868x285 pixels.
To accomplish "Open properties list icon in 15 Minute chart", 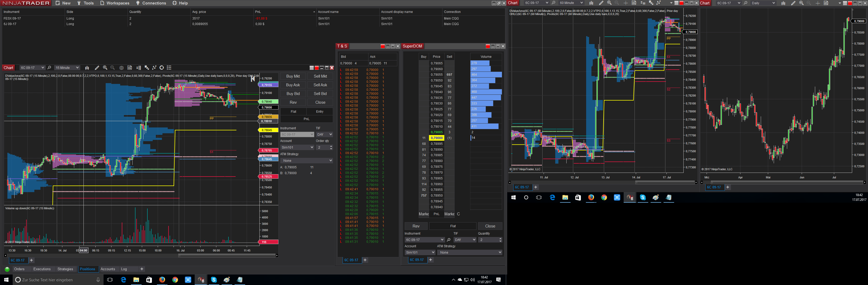I will pyautogui.click(x=169, y=68).
